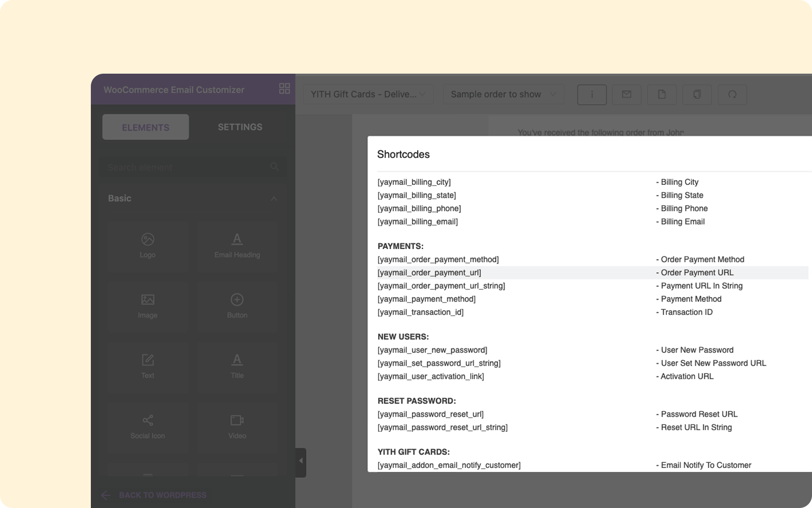Switch to the ELEMENTS tab
This screenshot has width=812, height=508.
146,127
